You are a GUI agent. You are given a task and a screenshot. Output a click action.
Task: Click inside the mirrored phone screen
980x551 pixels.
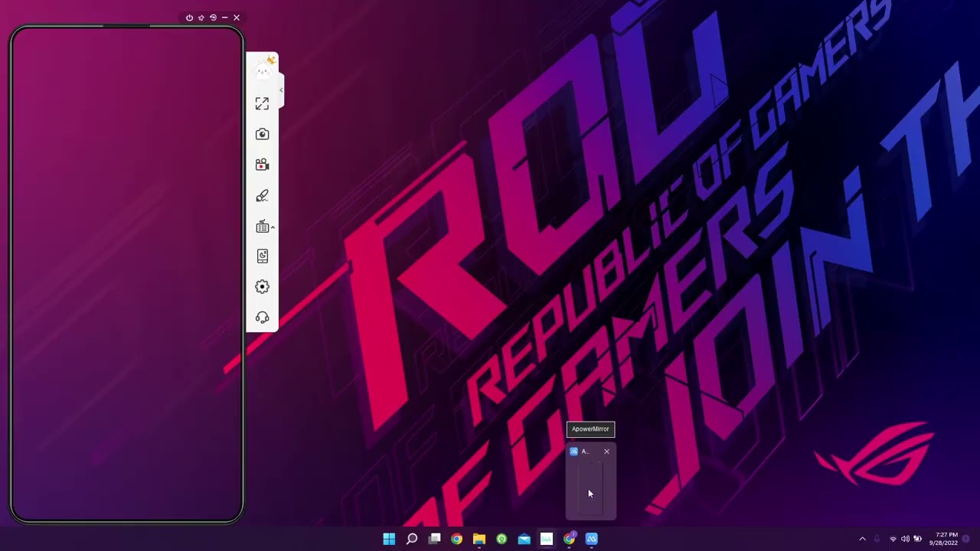click(x=127, y=275)
